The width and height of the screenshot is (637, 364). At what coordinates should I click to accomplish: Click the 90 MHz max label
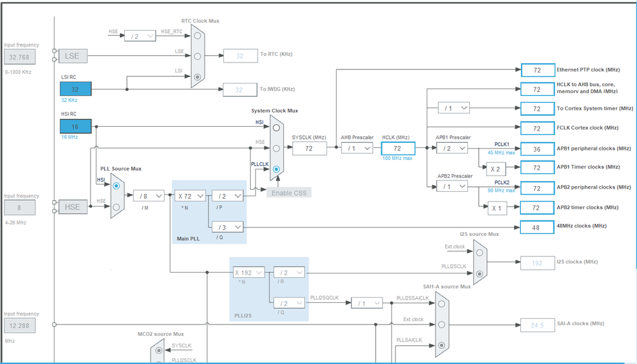pos(501,191)
